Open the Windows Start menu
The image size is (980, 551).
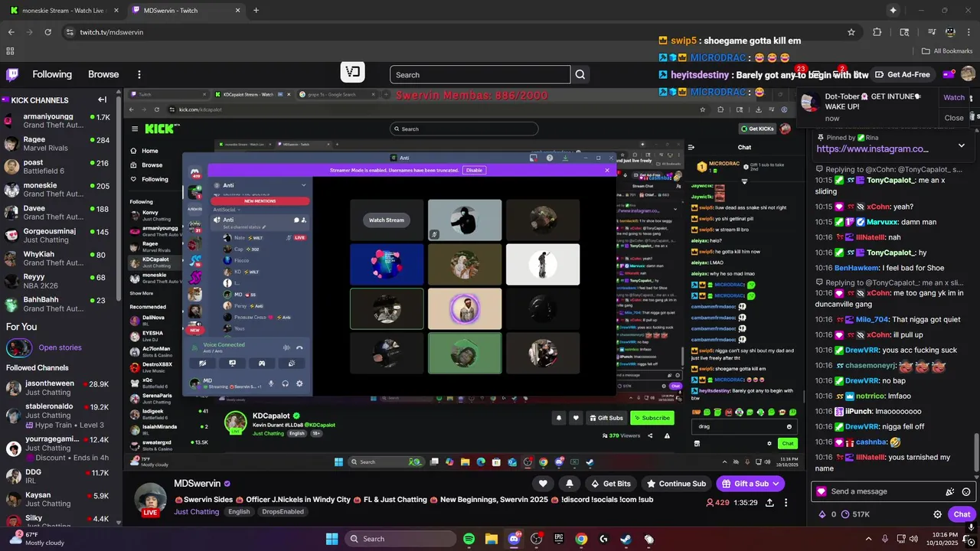tap(332, 539)
